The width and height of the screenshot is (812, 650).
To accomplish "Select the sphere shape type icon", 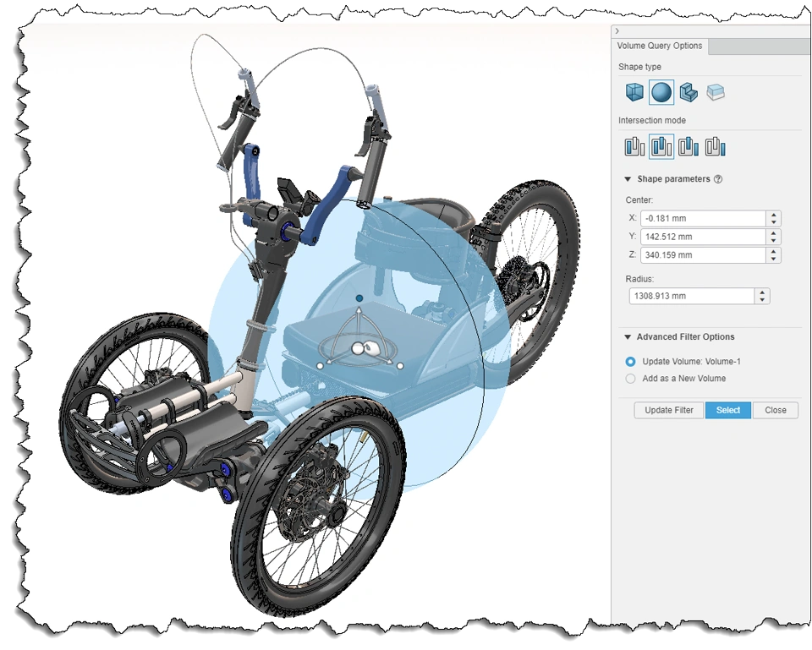I will coord(661,93).
